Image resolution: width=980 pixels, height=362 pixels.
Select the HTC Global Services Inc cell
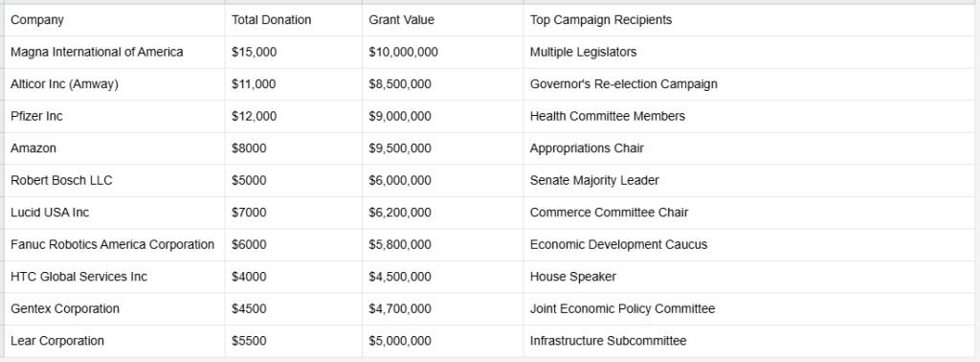pyautogui.click(x=115, y=277)
